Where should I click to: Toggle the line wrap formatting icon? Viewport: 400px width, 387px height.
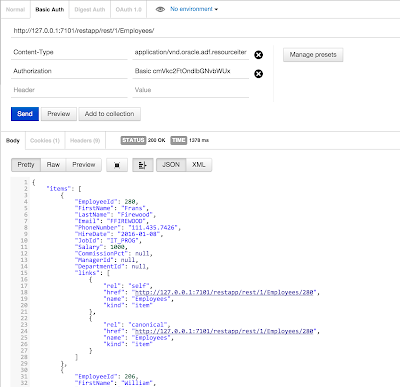coord(143,165)
